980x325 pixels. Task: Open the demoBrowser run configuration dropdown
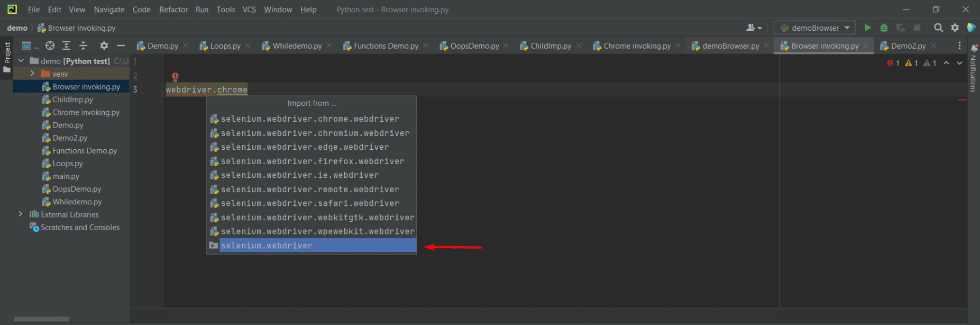point(815,28)
